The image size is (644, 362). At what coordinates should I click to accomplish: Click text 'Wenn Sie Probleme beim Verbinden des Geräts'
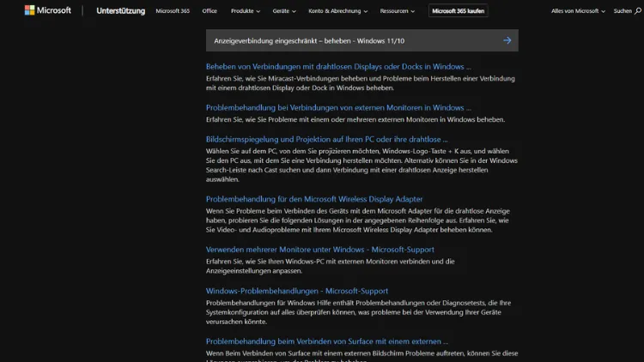click(277, 211)
